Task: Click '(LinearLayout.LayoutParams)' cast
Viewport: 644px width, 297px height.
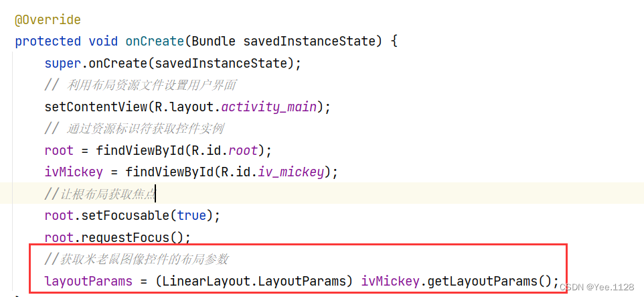Action: [x=254, y=281]
